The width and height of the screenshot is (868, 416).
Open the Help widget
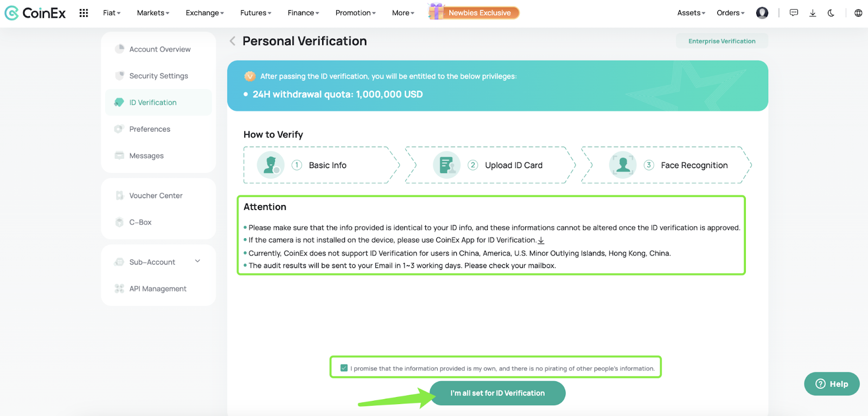click(x=832, y=384)
